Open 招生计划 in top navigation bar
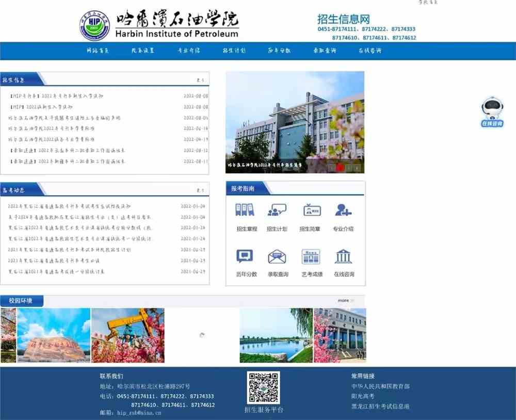 (234, 51)
